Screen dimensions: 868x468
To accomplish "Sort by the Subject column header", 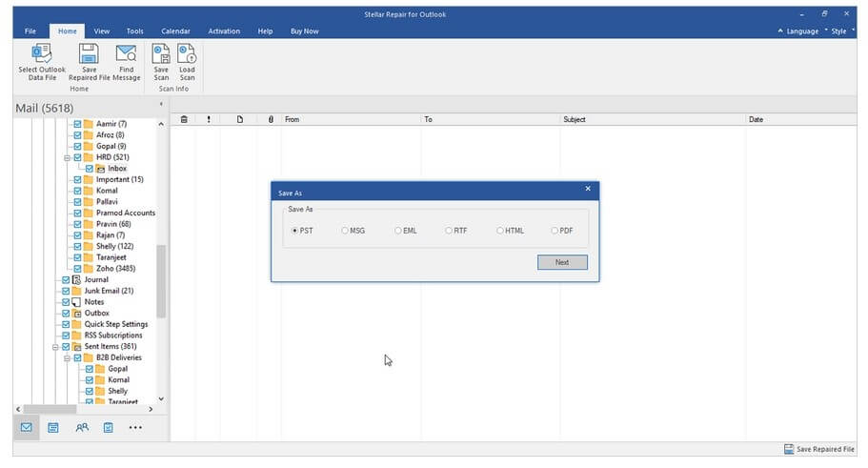I will (x=652, y=119).
